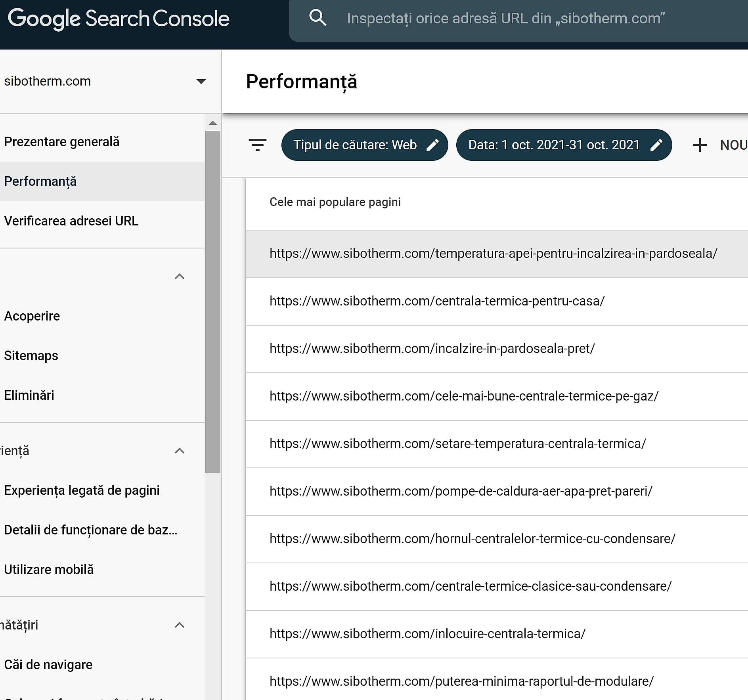
Task: Click the Performanță page heading
Action: (302, 82)
